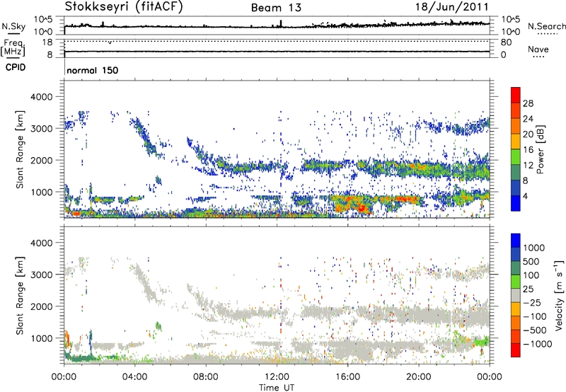Click the '12:00' time tick label
566x392 pixels.
point(277,377)
